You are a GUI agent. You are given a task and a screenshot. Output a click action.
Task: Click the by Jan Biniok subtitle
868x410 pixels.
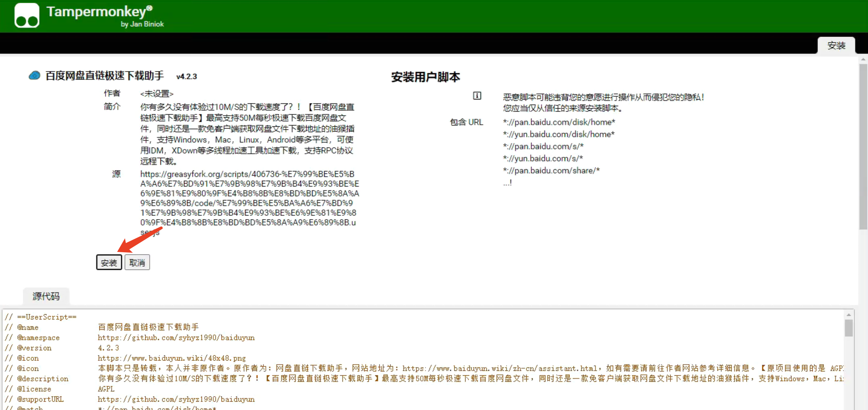(142, 24)
